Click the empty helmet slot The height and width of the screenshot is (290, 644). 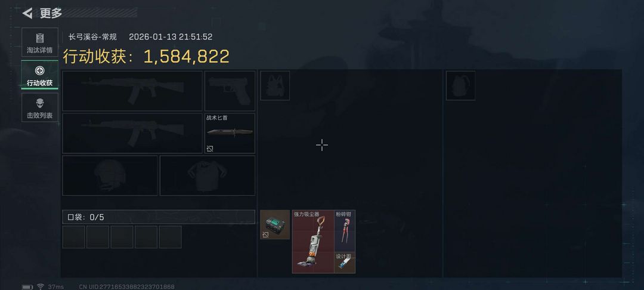pos(110,175)
